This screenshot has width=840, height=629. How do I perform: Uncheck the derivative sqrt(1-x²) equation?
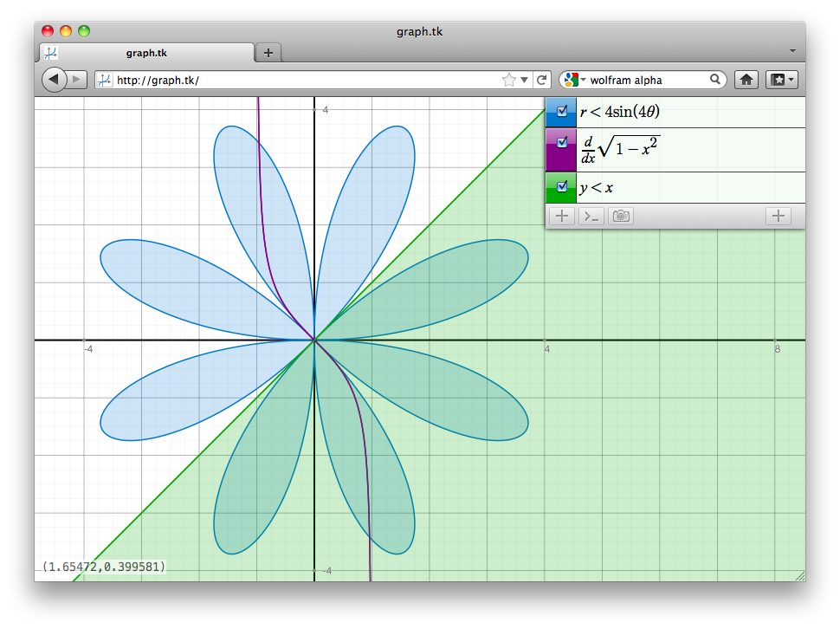[562, 142]
